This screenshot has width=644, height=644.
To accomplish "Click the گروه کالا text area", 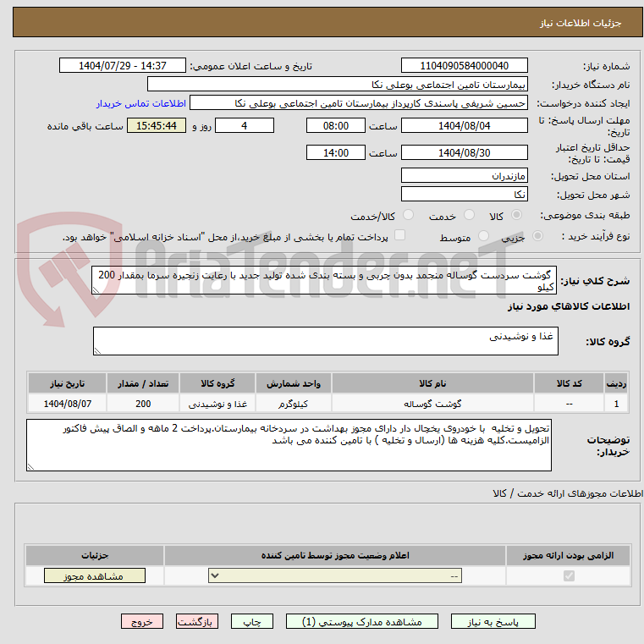I will pyautogui.click(x=325, y=341).
